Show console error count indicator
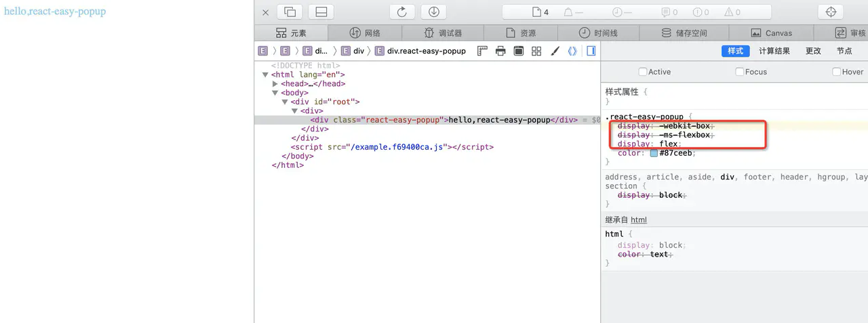The image size is (868, 323). click(701, 12)
